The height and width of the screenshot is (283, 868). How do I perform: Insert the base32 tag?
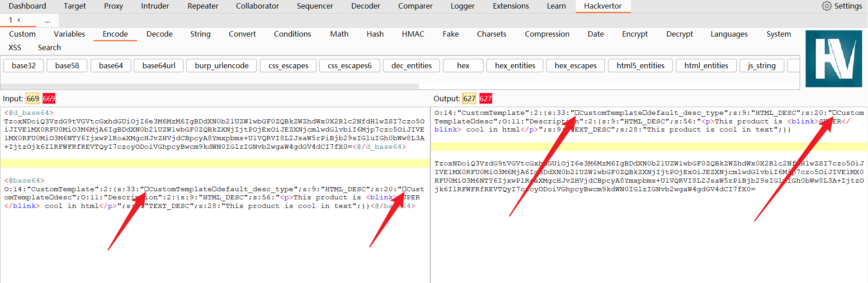(x=24, y=66)
